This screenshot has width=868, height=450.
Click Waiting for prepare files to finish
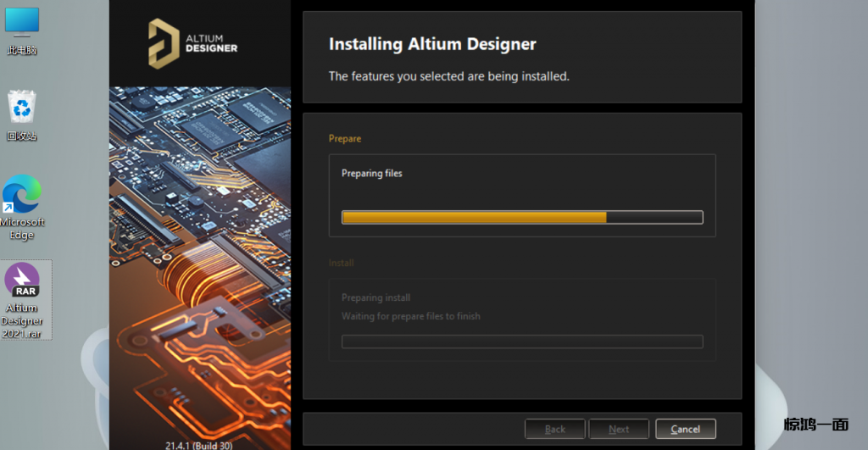pyautogui.click(x=410, y=316)
